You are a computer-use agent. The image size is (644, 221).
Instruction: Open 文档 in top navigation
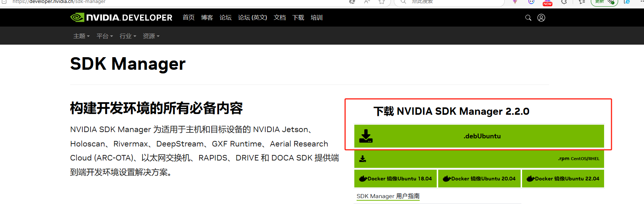tap(280, 17)
